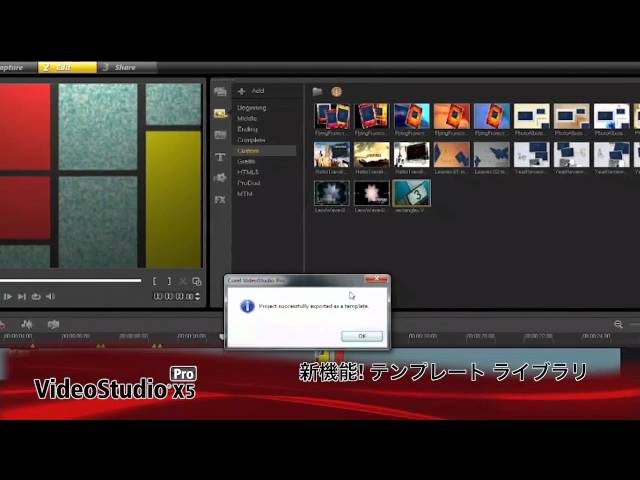The image size is (640, 480).
Task: Open the Sound Mixer on the timeline toolbar
Action: (x=27, y=325)
